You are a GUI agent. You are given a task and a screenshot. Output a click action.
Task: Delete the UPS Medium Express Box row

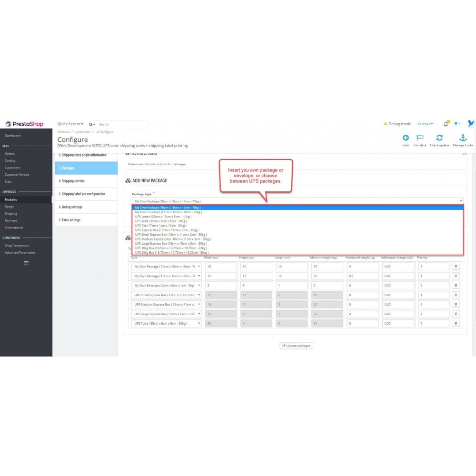point(456,304)
